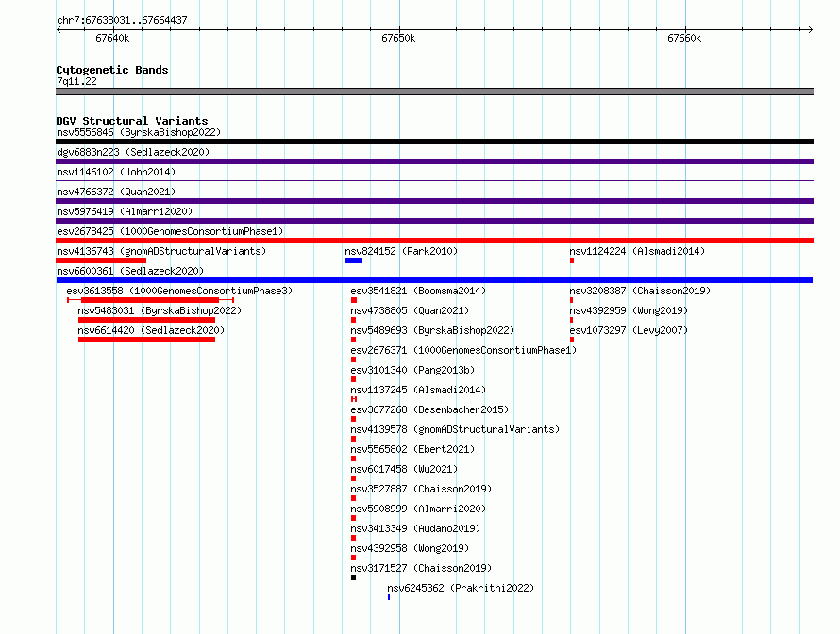This screenshot has width=840, height=634.
Task: Select esv3677268 (Besenbacher2015) label
Action: click(429, 409)
